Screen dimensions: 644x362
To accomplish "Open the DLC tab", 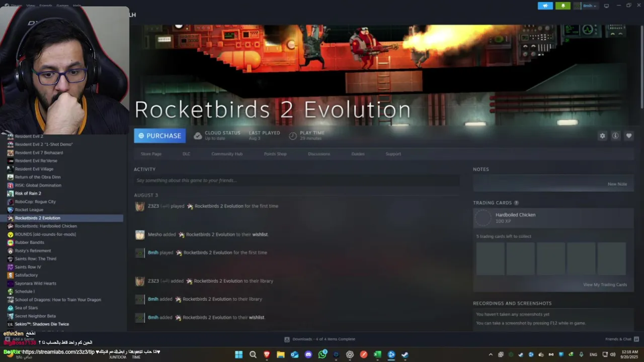I will tap(186, 154).
